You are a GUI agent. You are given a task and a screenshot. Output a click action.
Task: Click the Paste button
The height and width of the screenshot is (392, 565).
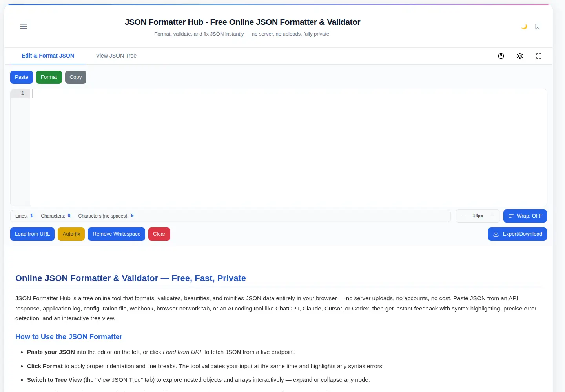tap(22, 77)
